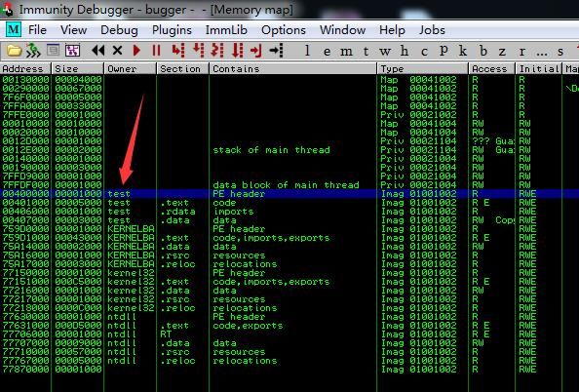Click Execute till return icon
This screenshot has width=579, height=392.
click(256, 51)
